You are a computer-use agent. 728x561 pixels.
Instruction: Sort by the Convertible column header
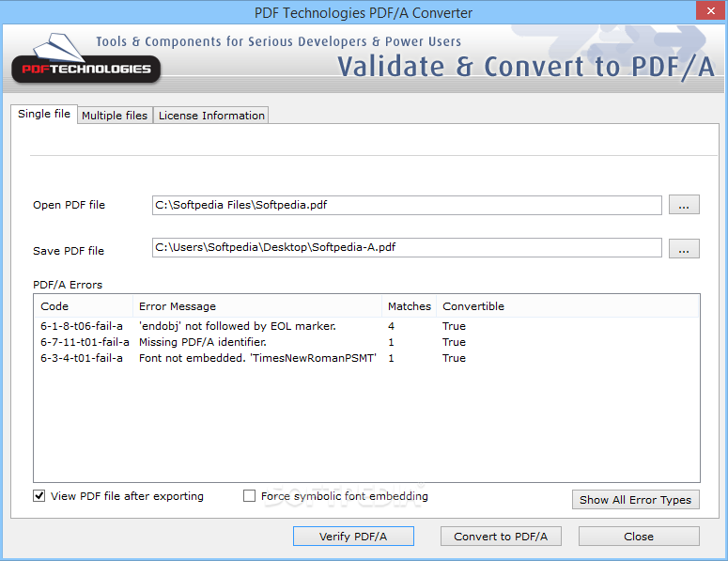[x=567, y=306]
